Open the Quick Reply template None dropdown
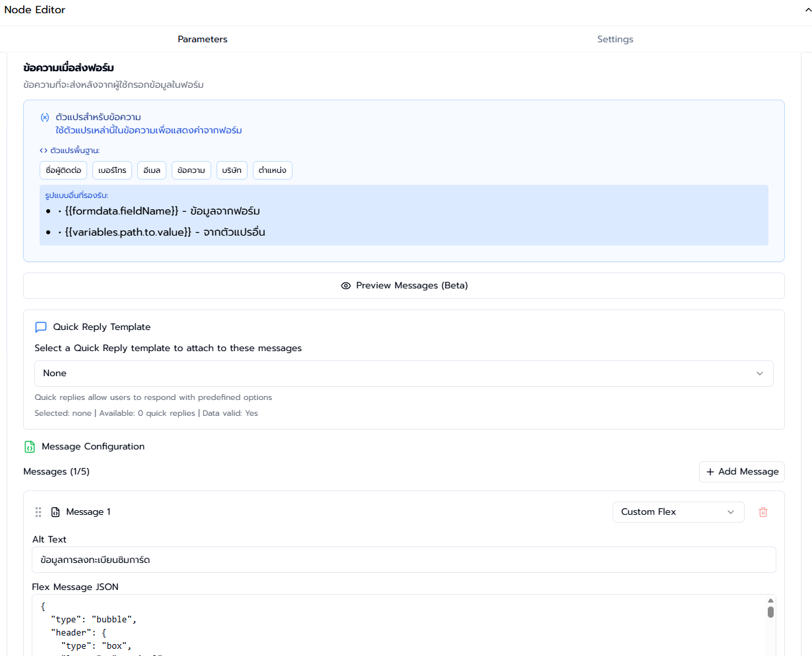Image resolution: width=812 pixels, height=656 pixels. click(x=404, y=373)
